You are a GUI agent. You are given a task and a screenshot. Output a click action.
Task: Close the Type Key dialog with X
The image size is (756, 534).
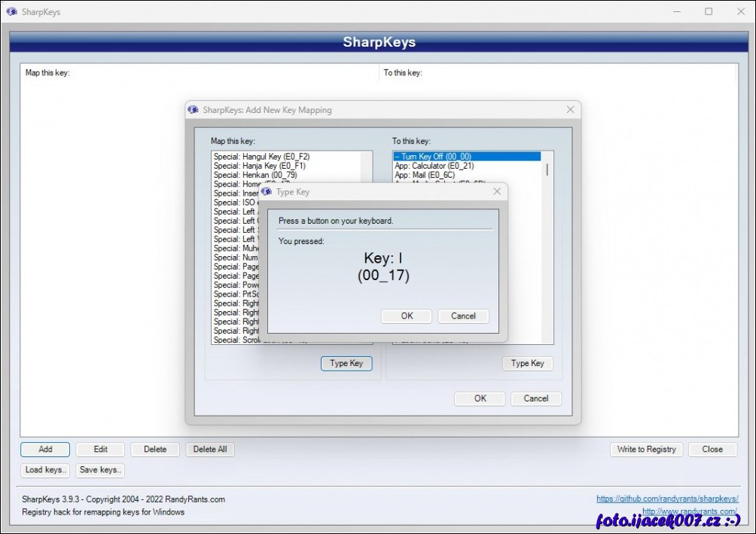pos(496,192)
